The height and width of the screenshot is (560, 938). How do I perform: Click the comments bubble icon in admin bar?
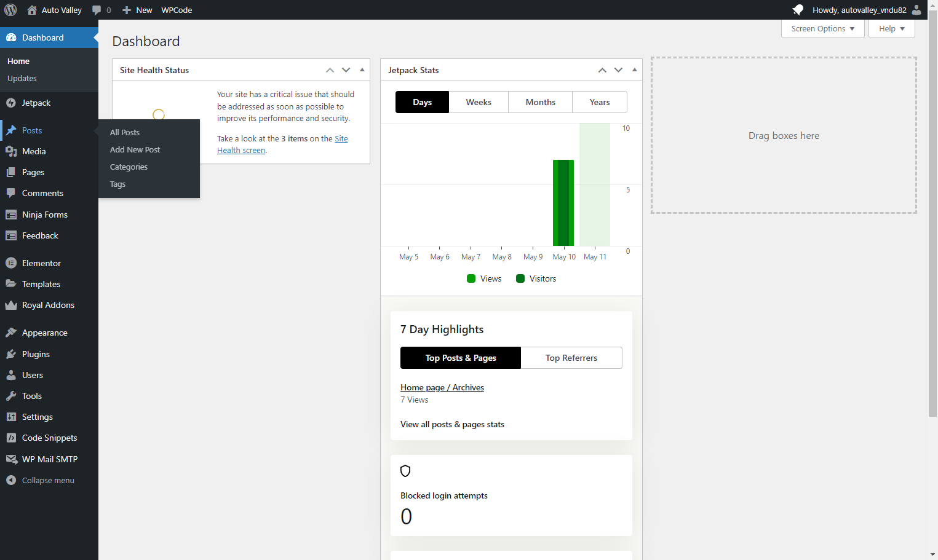coord(97,10)
